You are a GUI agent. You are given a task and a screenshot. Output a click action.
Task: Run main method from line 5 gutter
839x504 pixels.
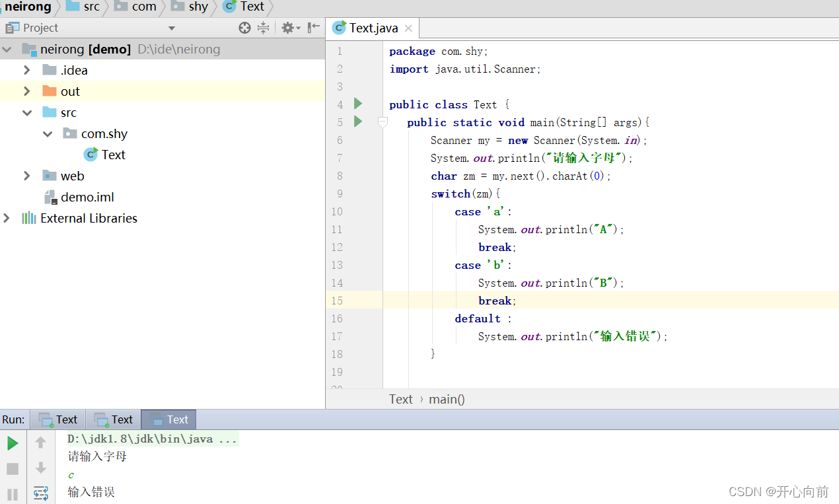(x=358, y=122)
